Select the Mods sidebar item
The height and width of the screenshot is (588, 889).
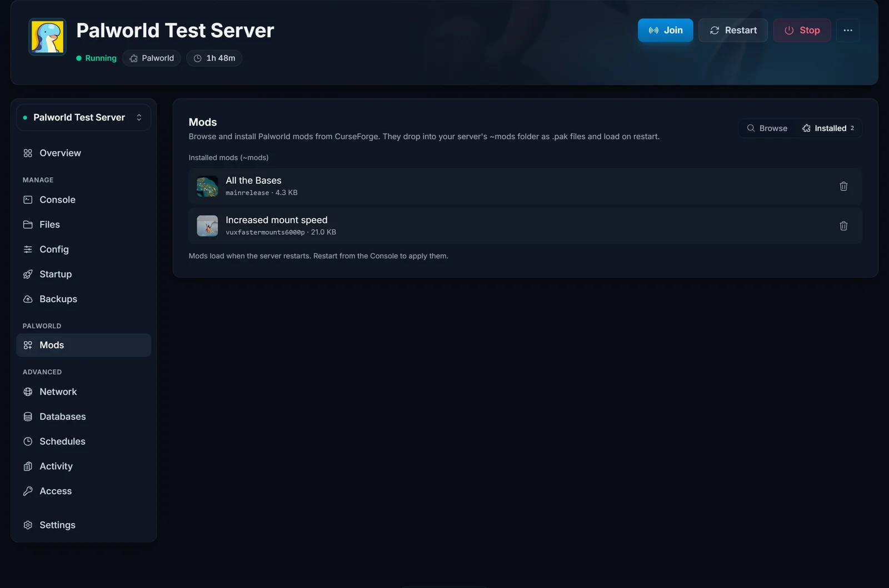[83, 345]
